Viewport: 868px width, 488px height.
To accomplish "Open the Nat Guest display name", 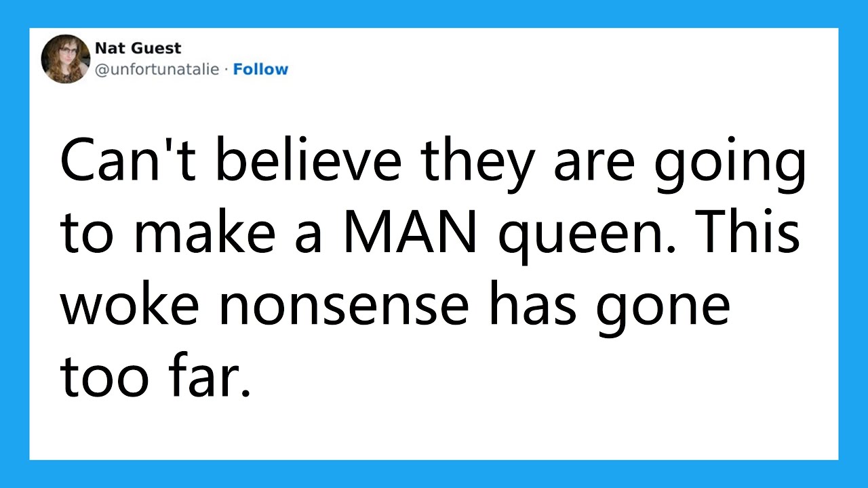I will [x=138, y=48].
